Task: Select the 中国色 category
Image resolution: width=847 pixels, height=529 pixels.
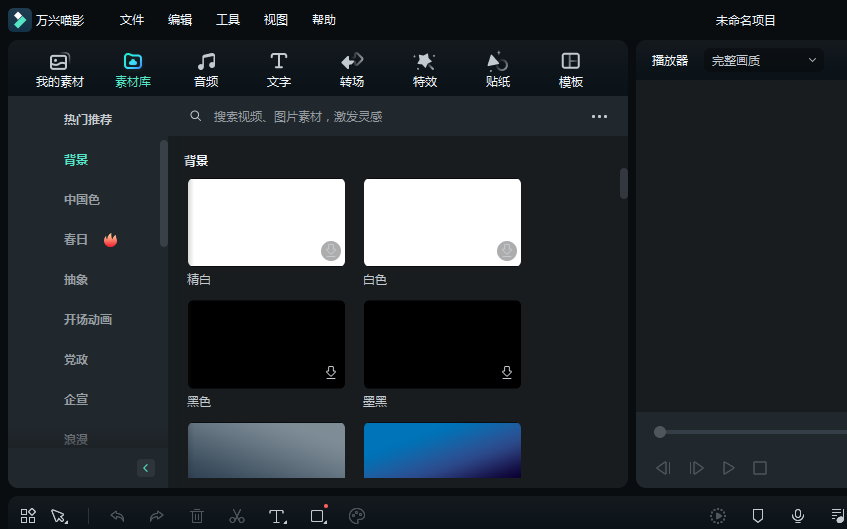Action: (x=82, y=200)
